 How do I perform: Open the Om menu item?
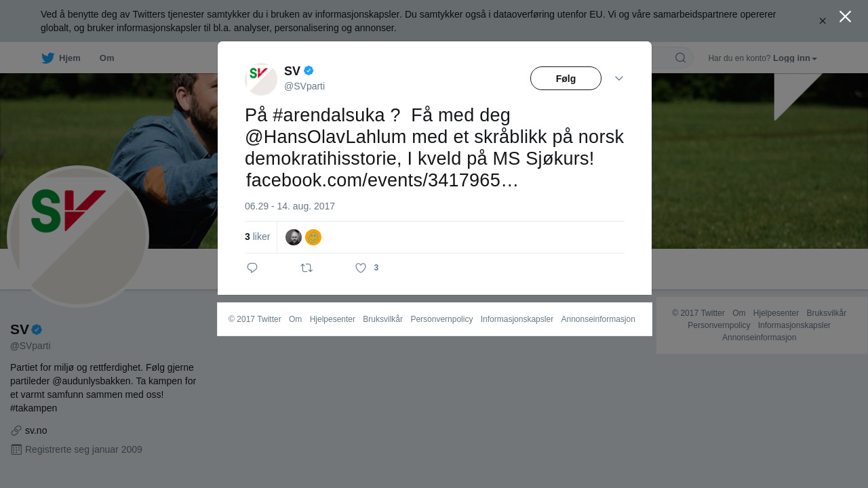click(x=106, y=58)
